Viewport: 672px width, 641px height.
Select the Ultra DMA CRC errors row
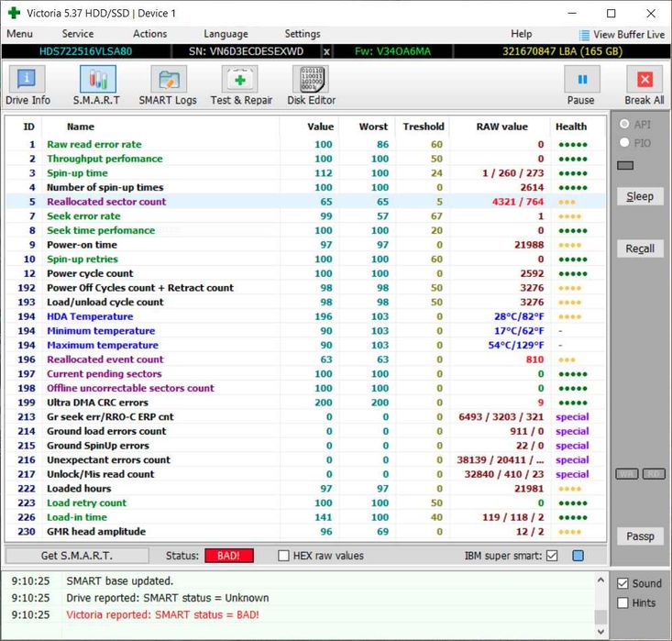pyautogui.click(x=305, y=403)
